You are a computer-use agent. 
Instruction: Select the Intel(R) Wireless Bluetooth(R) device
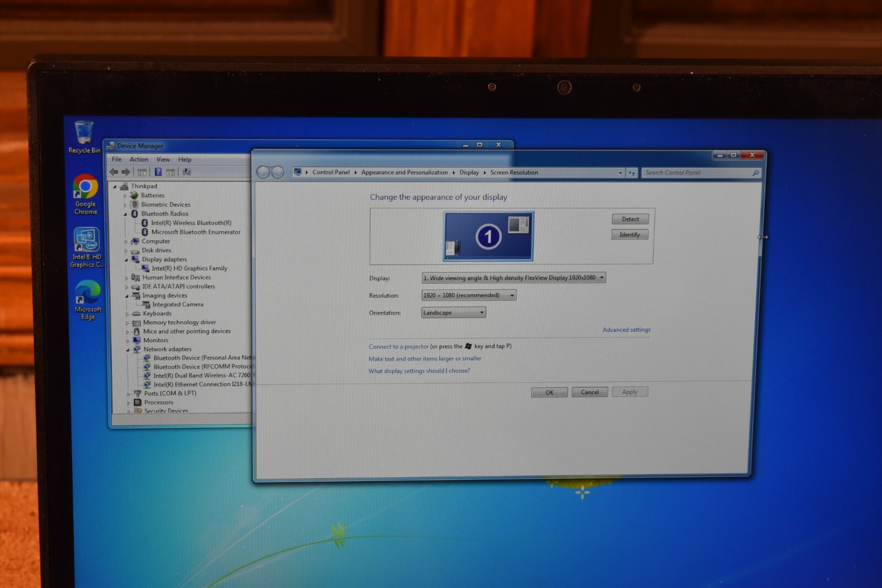(x=191, y=223)
